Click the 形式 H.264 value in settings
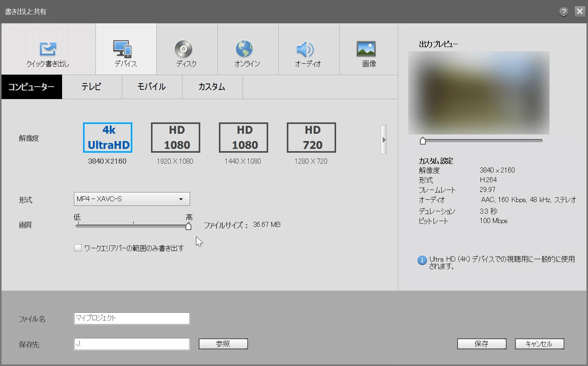588x366 pixels. coord(488,180)
